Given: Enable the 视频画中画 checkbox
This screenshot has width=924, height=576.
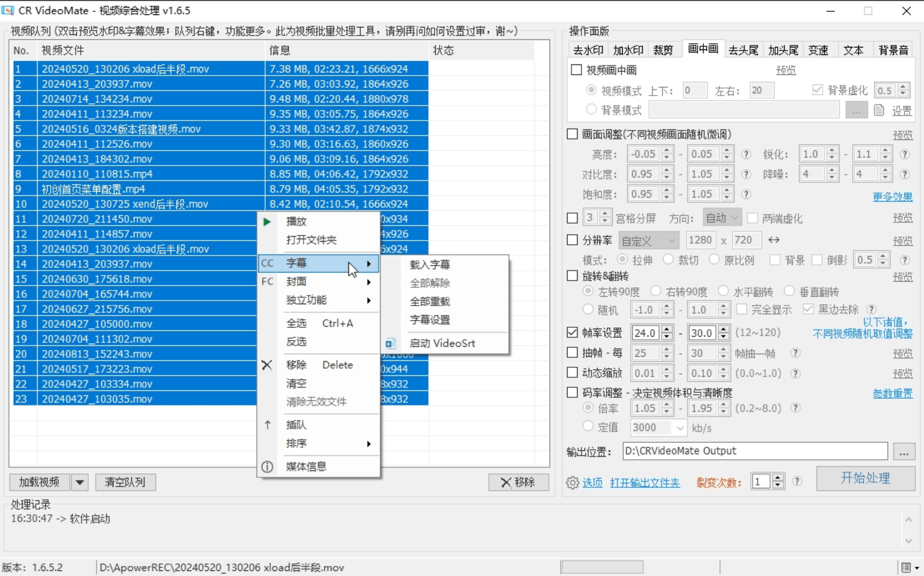Looking at the screenshot, I should tap(576, 70).
